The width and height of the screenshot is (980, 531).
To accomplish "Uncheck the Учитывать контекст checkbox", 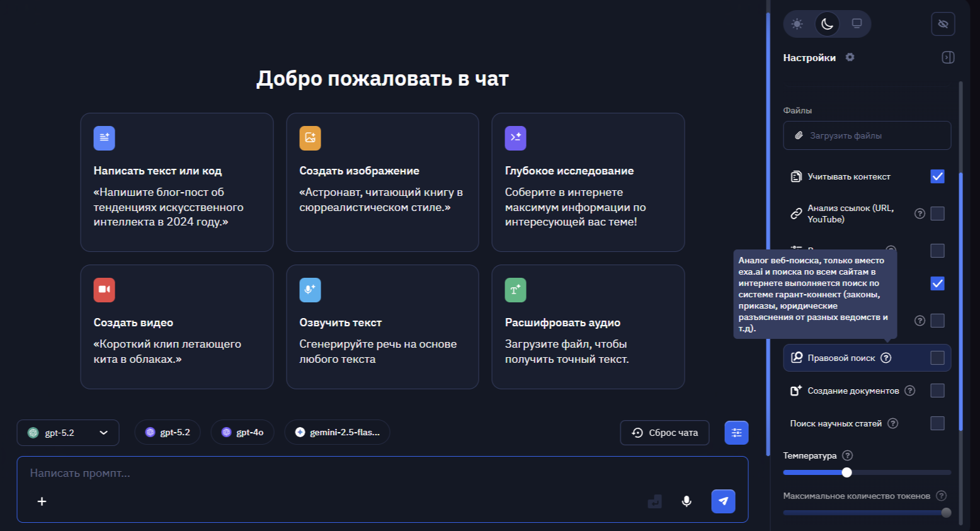I will pyautogui.click(x=937, y=177).
